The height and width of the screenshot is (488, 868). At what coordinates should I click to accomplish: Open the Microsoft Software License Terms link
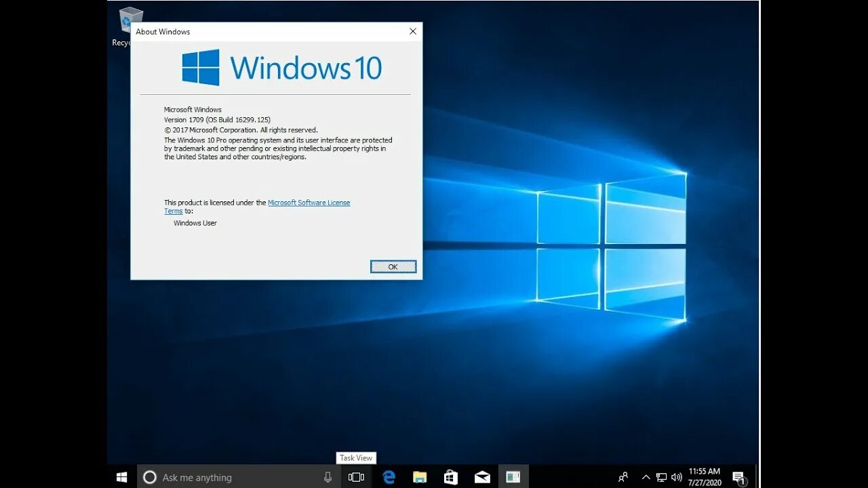click(309, 203)
